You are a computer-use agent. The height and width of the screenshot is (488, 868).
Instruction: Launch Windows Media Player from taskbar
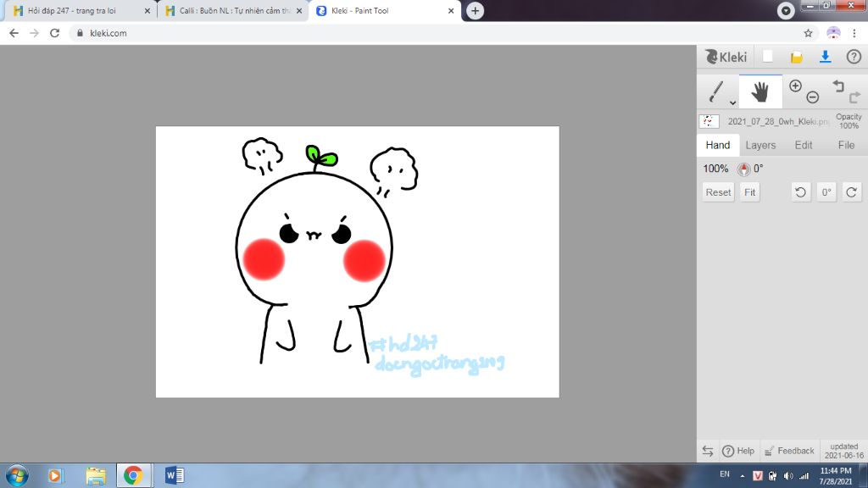[x=55, y=475]
